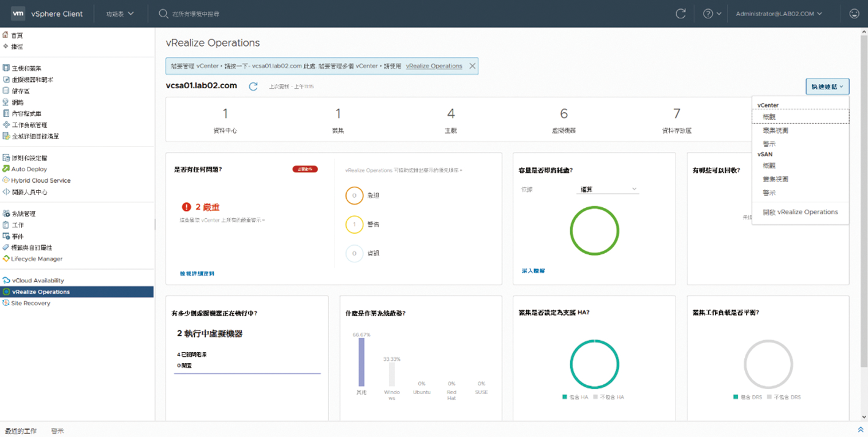Screen dimensions: 868x437
Task: Open 網路 networking view
Action: pos(13,102)
